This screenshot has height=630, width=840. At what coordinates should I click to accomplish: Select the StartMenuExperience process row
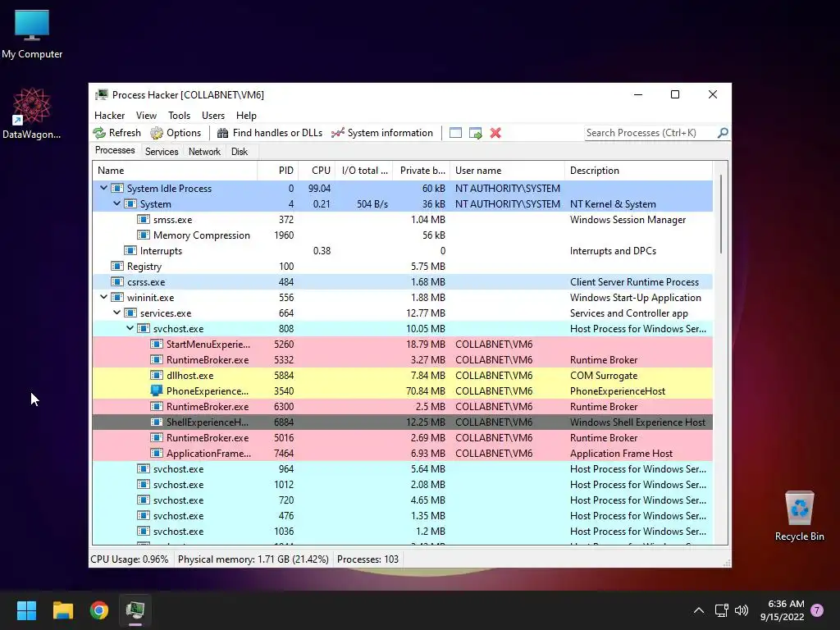402,345
